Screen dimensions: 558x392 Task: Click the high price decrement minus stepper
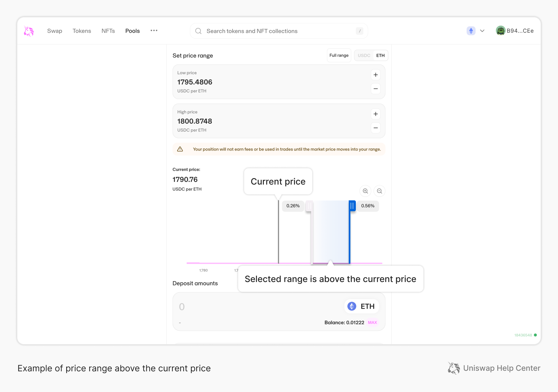[x=375, y=128]
